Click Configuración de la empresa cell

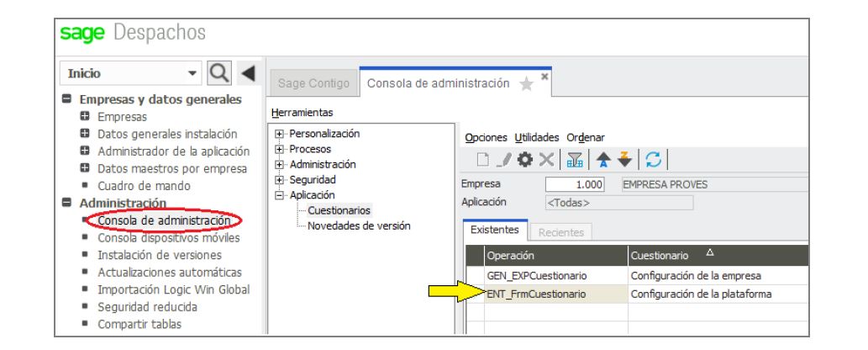[718, 276]
